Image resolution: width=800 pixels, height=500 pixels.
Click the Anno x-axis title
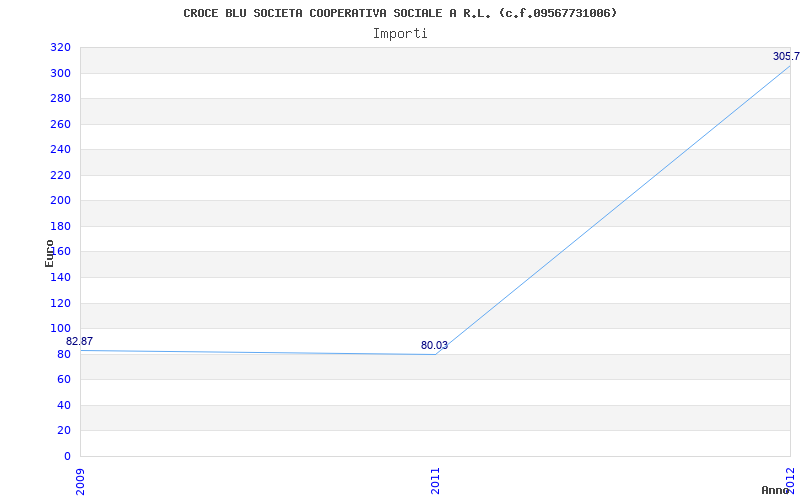pyautogui.click(x=776, y=490)
